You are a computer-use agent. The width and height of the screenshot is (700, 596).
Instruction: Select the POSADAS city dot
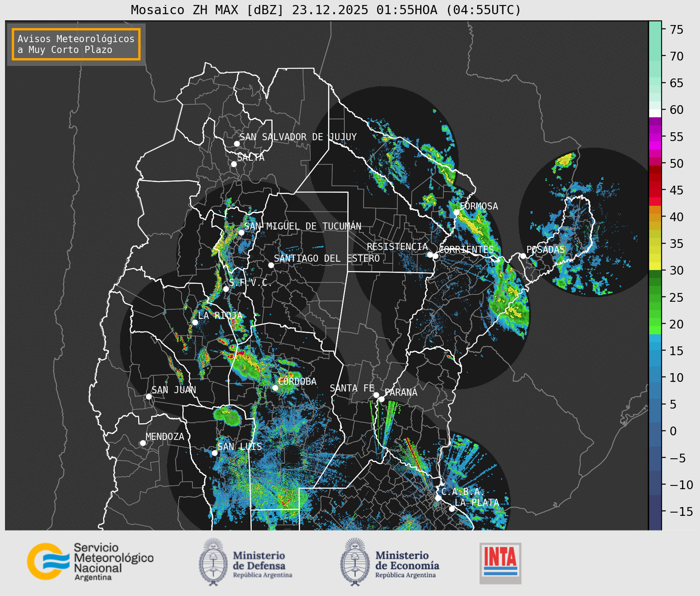click(523, 256)
